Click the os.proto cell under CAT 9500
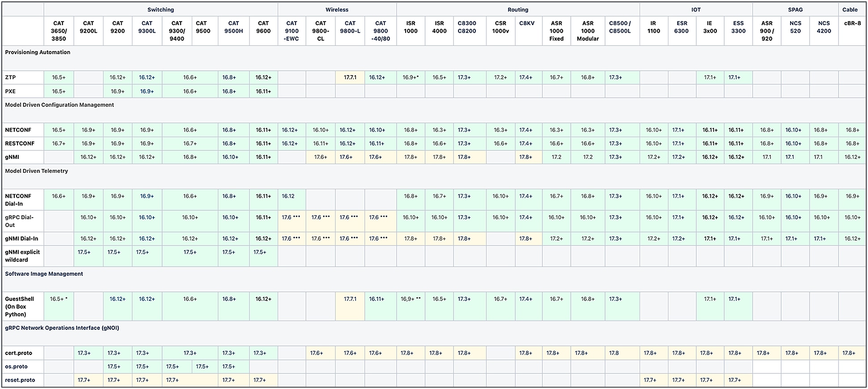 pos(205,367)
